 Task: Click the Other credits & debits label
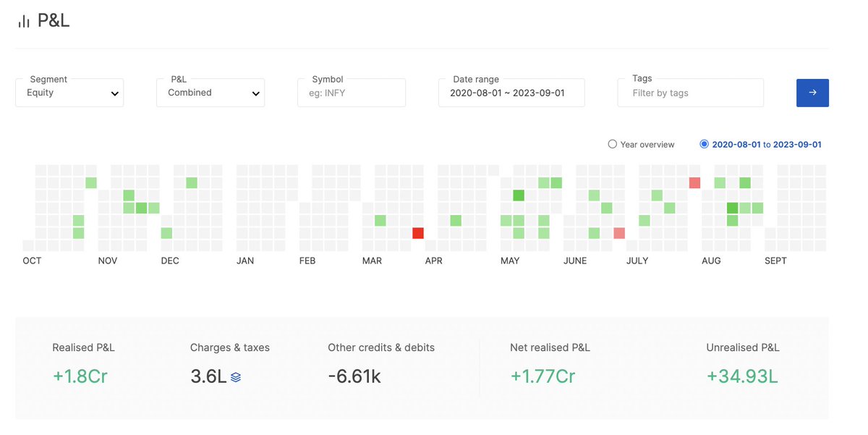pos(381,347)
